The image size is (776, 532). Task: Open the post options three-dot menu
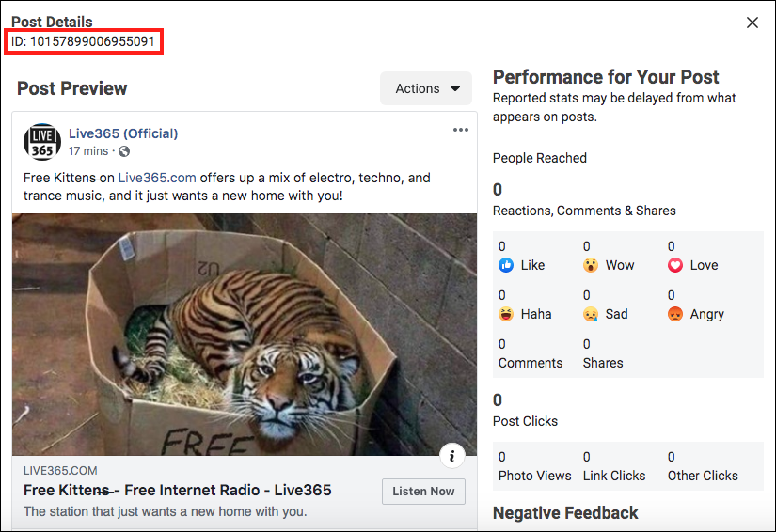click(x=461, y=130)
